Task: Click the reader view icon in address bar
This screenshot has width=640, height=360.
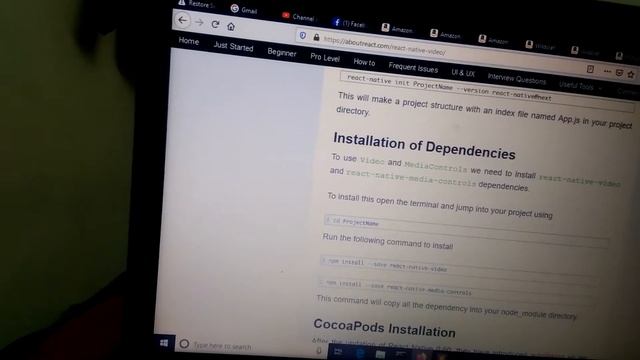Action: click(590, 69)
